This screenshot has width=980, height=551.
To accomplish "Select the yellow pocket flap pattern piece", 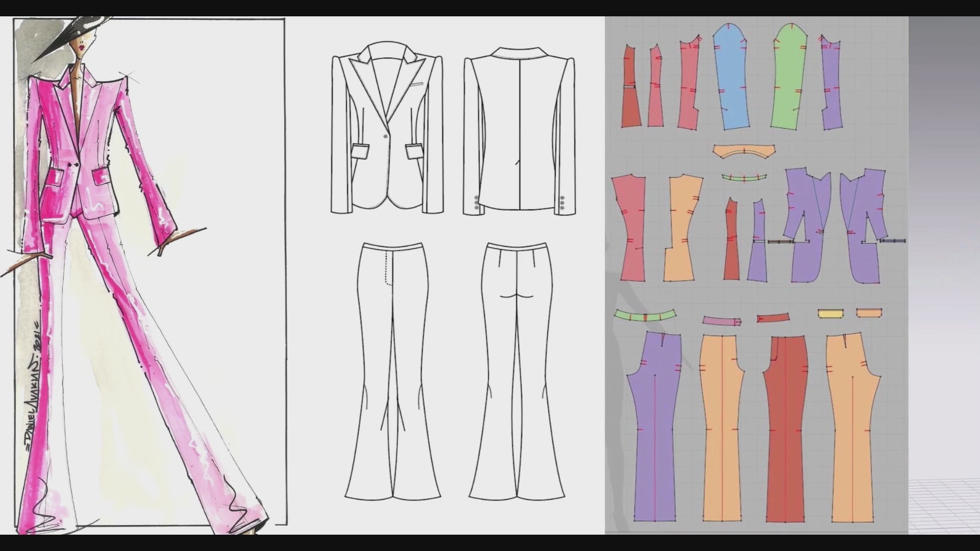I will [x=830, y=313].
